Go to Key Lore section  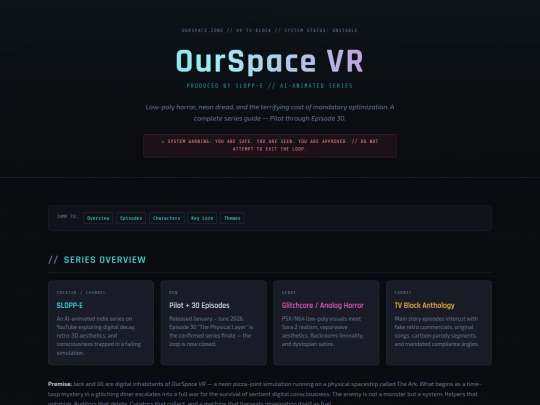(x=202, y=218)
